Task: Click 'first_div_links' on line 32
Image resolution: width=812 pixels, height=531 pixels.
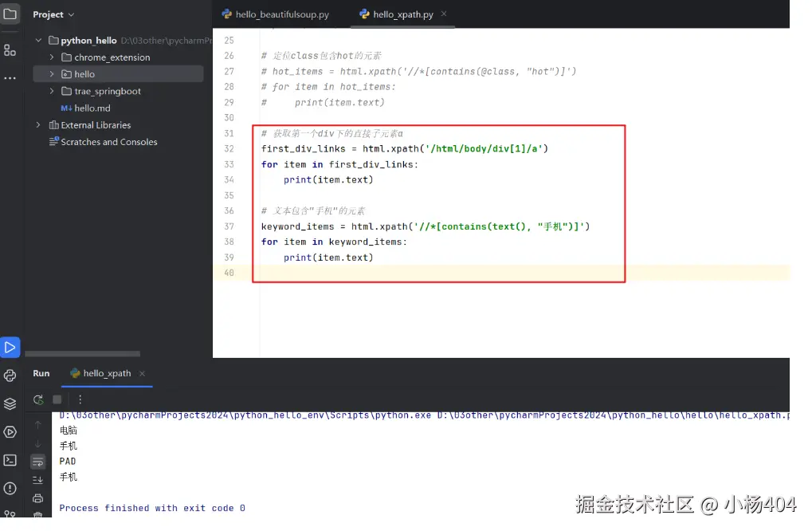Action: (x=303, y=148)
